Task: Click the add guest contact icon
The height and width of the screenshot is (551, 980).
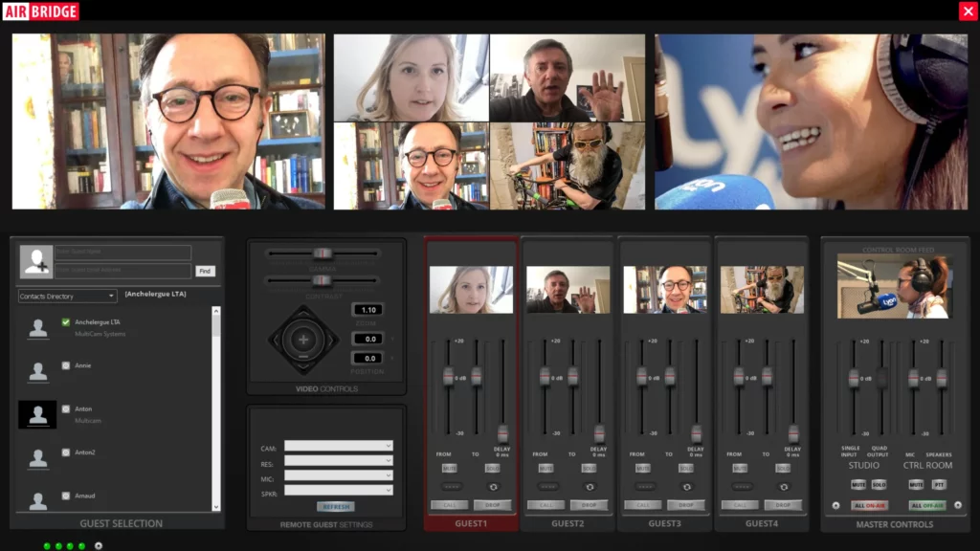Action: pos(36,261)
